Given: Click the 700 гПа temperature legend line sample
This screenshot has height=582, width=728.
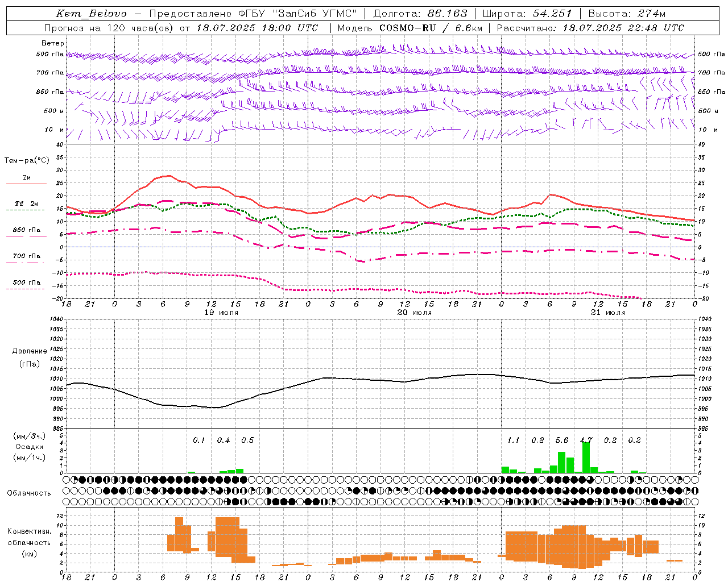Looking at the screenshot, I should click(26, 263).
